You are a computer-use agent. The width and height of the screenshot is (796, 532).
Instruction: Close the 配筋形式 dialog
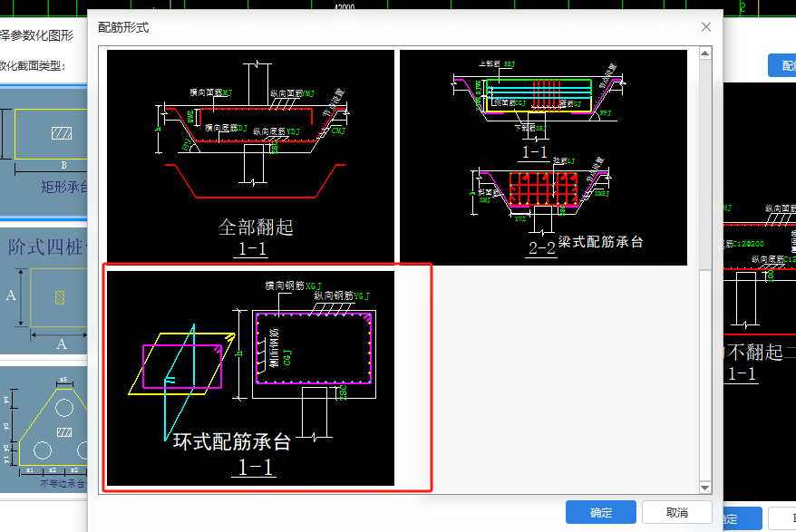coord(706,27)
